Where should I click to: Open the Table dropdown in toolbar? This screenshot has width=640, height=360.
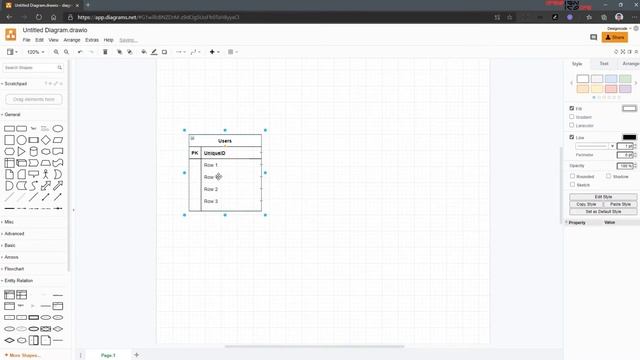point(233,52)
